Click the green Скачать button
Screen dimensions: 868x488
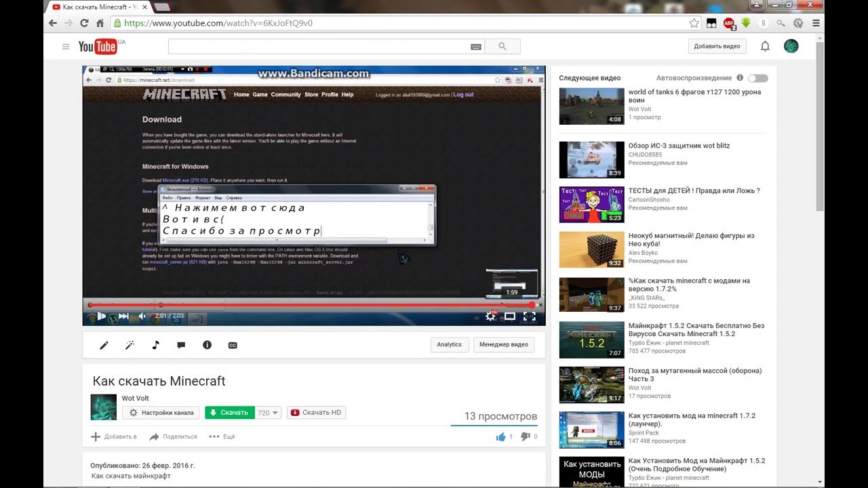click(x=230, y=412)
